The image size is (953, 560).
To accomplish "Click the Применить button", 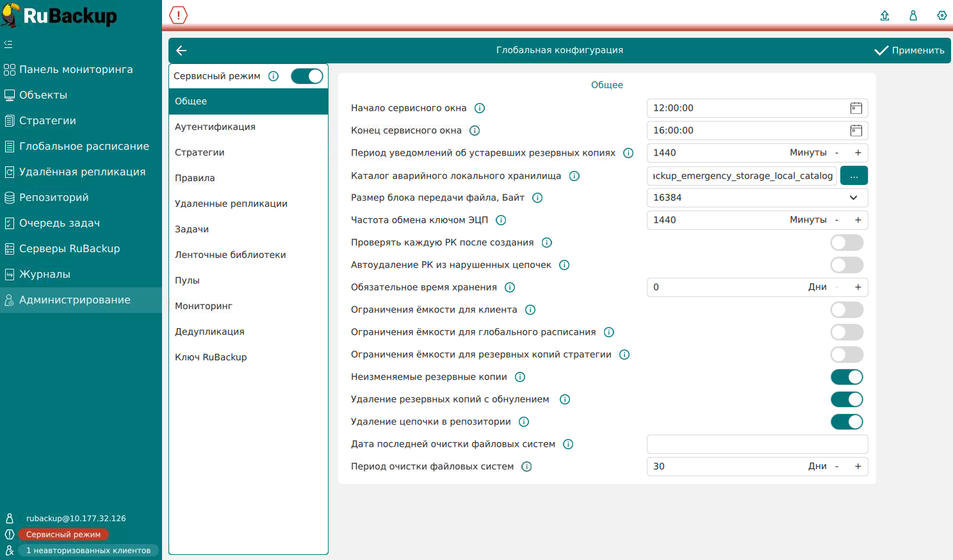I will (x=909, y=51).
